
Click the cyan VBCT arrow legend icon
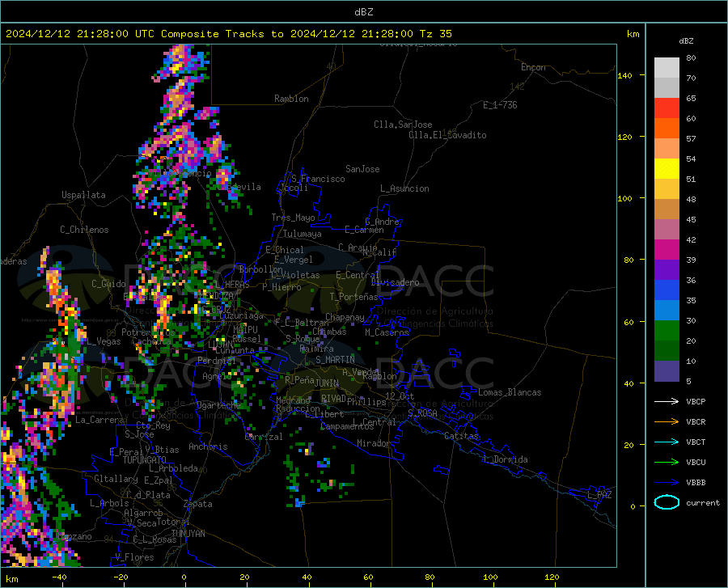667,442
